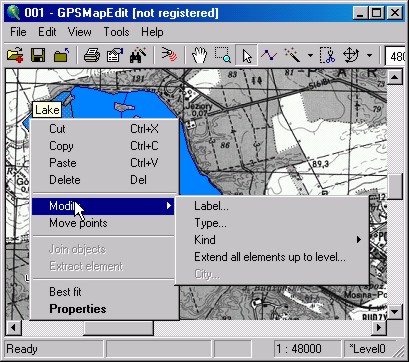Viewport: 409px width, 362px height.
Task: Select the Zoom rectangle tool
Action: coord(222,55)
